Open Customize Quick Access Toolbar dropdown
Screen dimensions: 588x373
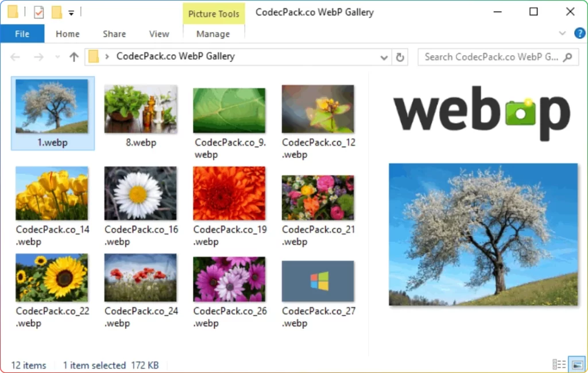click(x=71, y=13)
